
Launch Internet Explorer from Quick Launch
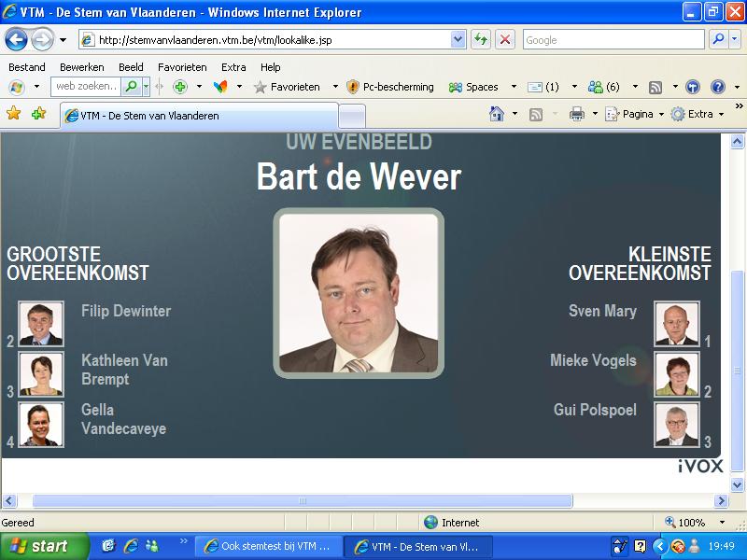131,546
